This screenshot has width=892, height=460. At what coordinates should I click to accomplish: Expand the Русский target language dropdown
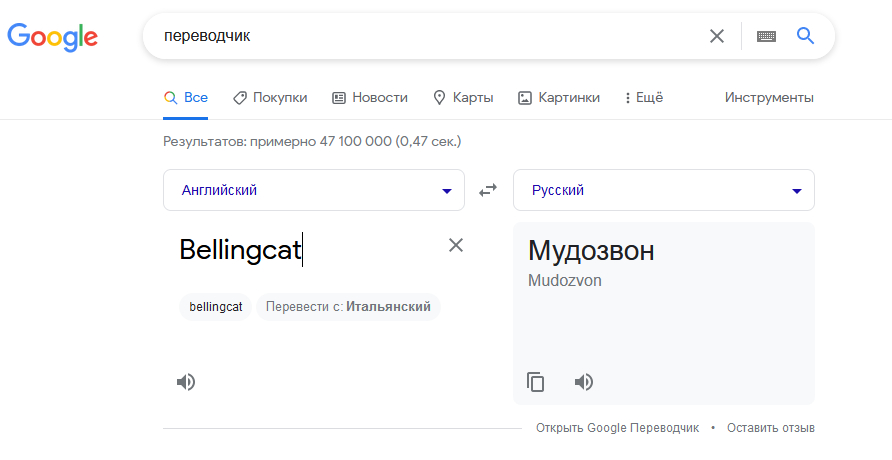664,190
